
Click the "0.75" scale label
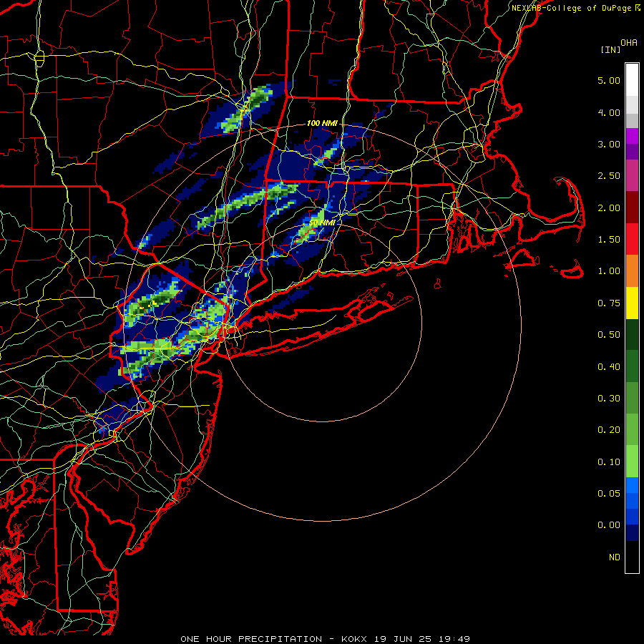(x=609, y=303)
